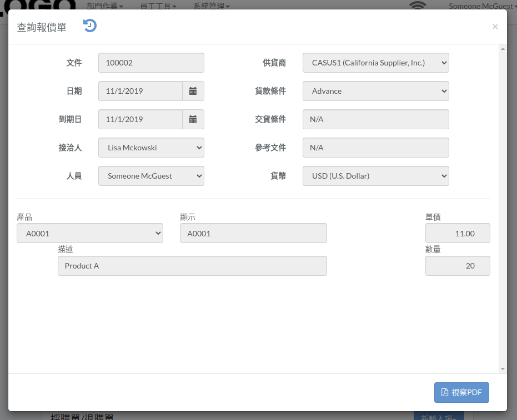Open the 系統管理 menu in navbar
Screen dimensions: 517x420
tap(212, 6)
